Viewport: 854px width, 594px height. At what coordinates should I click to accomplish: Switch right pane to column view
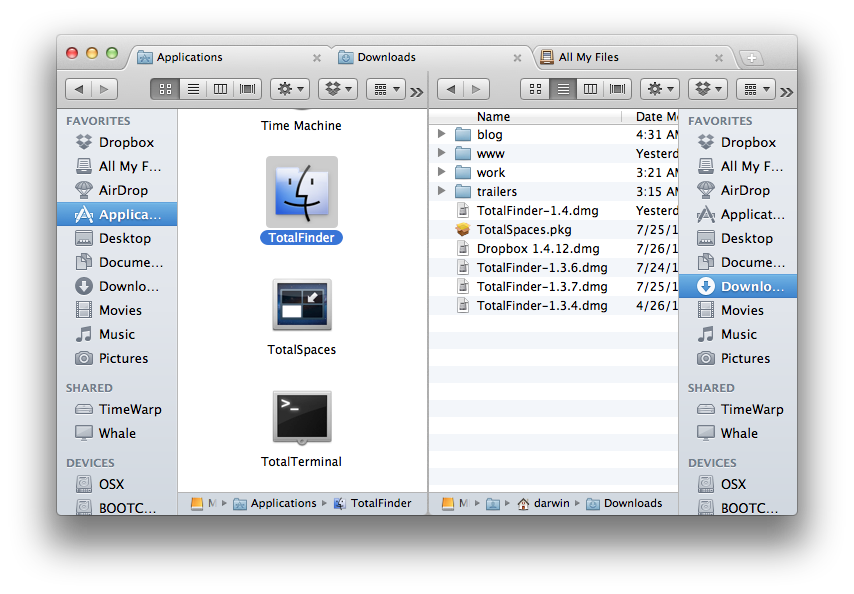[x=590, y=89]
